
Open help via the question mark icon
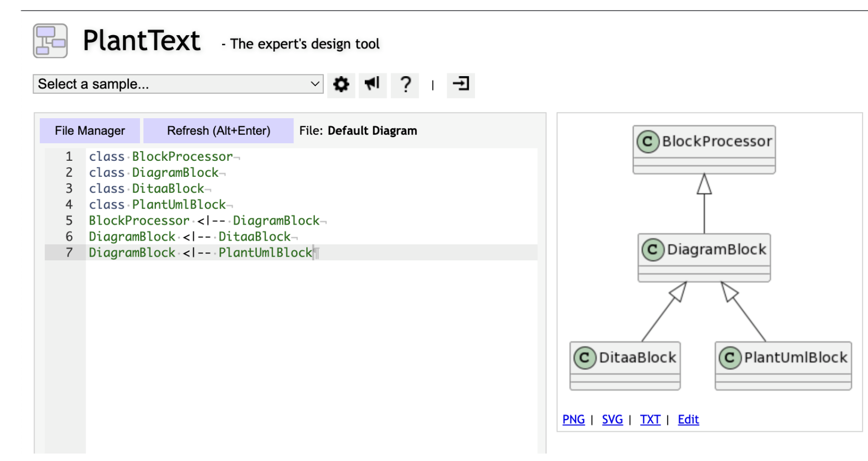pyautogui.click(x=405, y=85)
